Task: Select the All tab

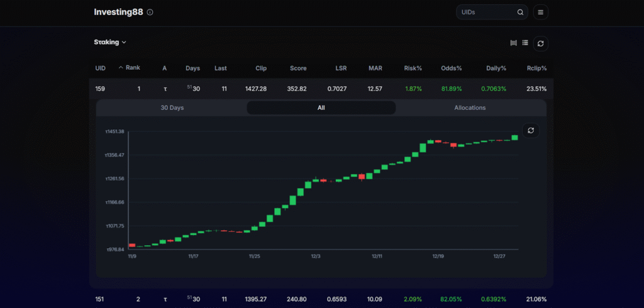Action: (x=321, y=107)
